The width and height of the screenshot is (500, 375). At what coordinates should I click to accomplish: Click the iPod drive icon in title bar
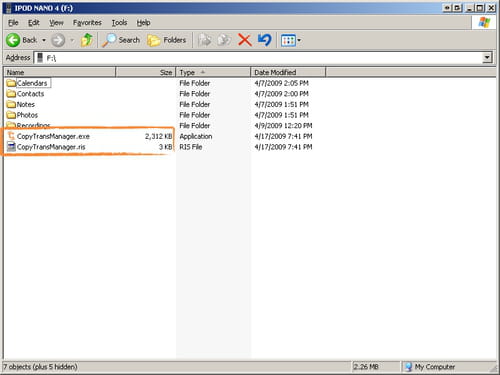(x=9, y=8)
